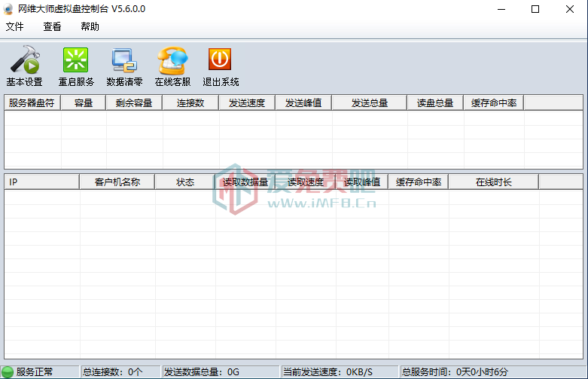Click the 剩余容量 column header

[134, 102]
